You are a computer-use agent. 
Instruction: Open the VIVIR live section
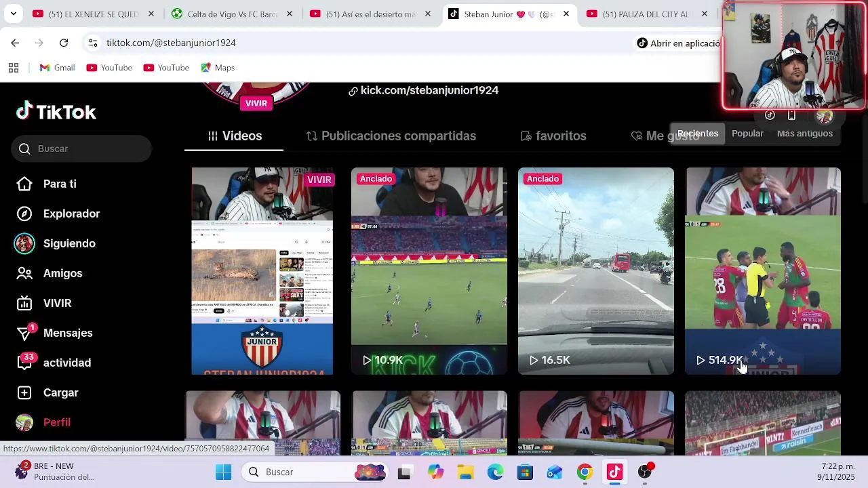(57, 303)
